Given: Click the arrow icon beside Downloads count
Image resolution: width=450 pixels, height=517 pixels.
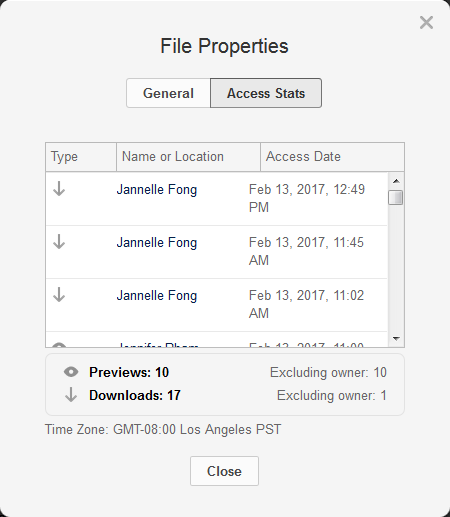Looking at the screenshot, I should point(71,395).
